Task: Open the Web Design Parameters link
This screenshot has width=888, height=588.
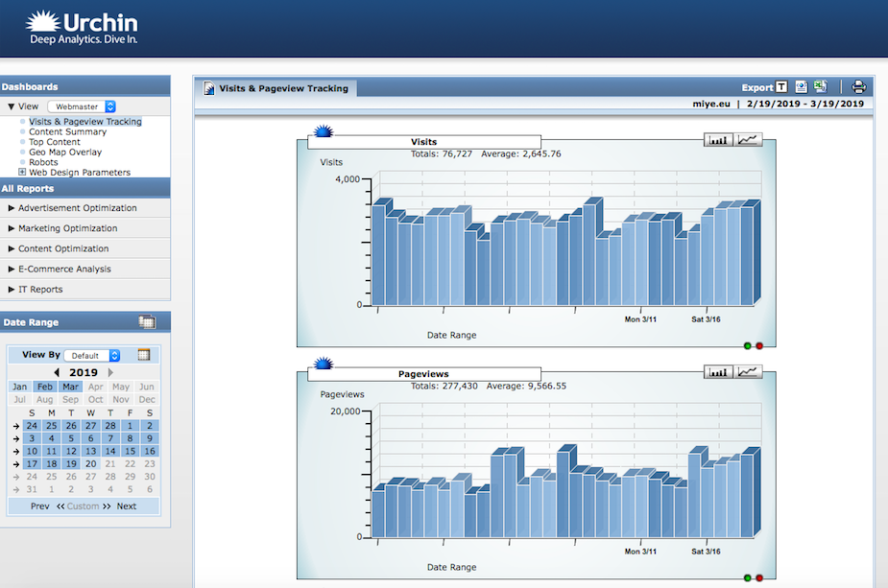Action: pyautogui.click(x=80, y=173)
